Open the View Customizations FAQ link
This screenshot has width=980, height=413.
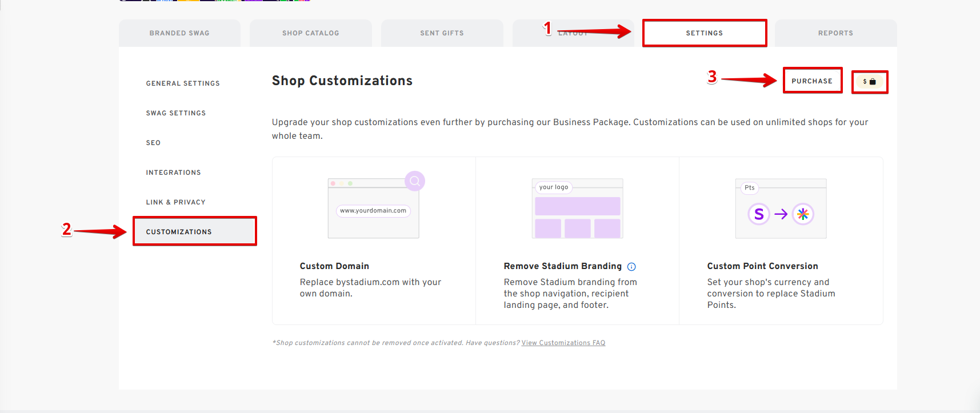pos(563,343)
